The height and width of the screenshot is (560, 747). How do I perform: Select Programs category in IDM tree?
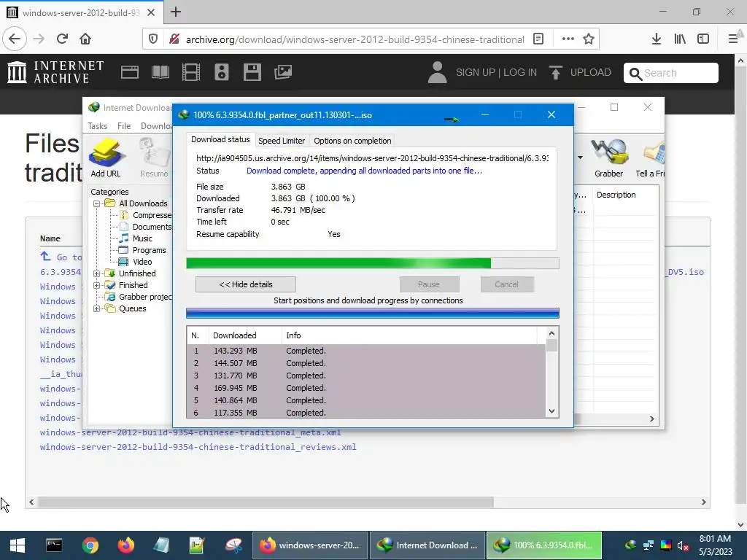[x=149, y=251]
